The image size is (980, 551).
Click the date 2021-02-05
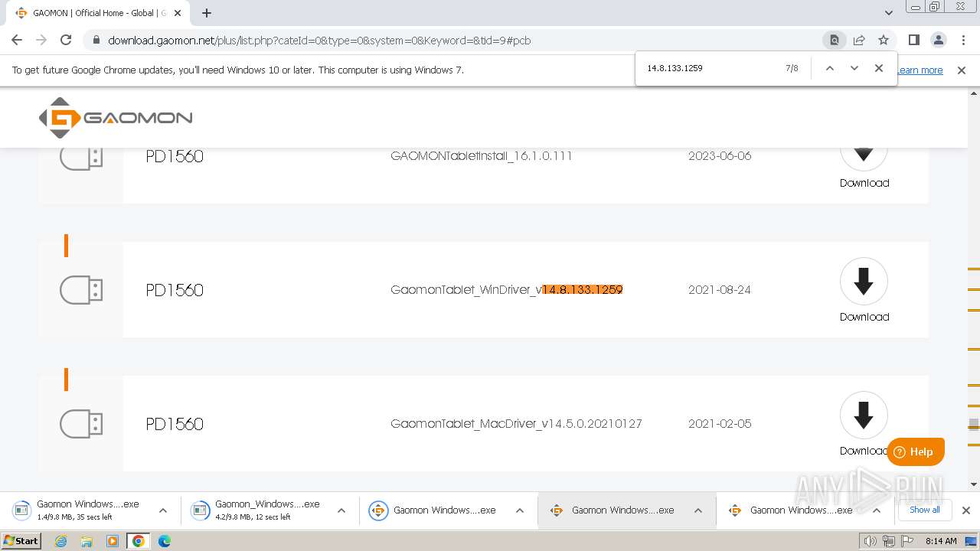(x=720, y=424)
